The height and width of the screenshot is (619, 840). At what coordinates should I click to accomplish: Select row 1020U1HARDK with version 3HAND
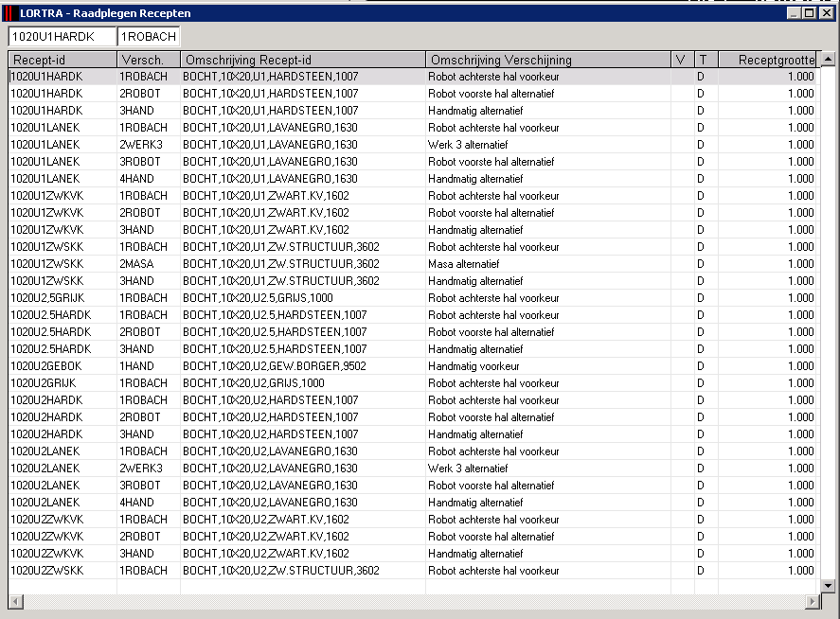click(x=415, y=111)
